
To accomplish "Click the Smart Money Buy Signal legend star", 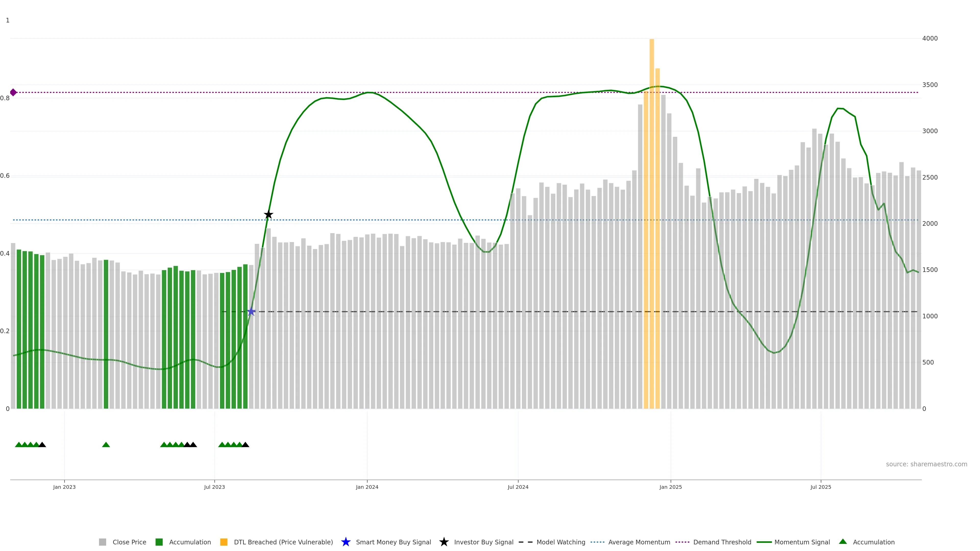I will pyautogui.click(x=346, y=542).
